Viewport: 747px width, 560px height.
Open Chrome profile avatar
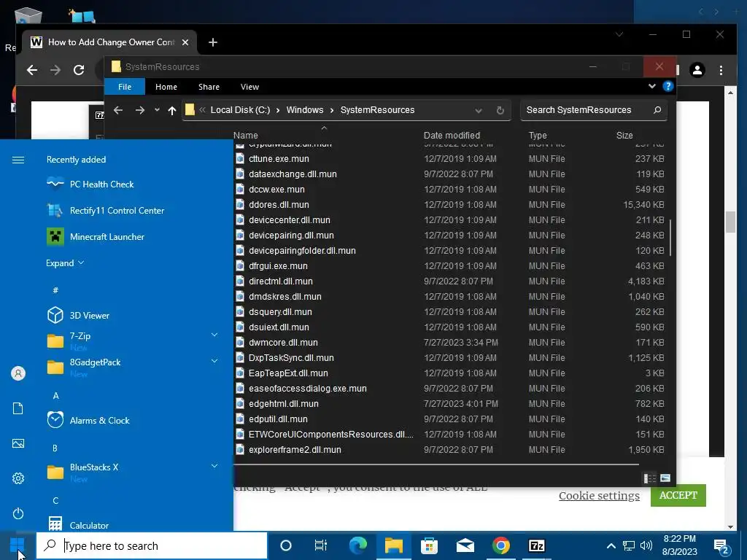pyautogui.click(x=697, y=71)
